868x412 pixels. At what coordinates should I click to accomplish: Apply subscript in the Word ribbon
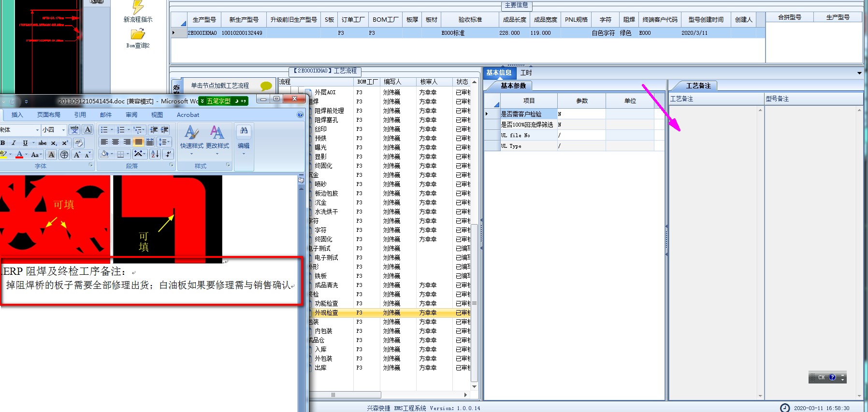click(x=54, y=143)
